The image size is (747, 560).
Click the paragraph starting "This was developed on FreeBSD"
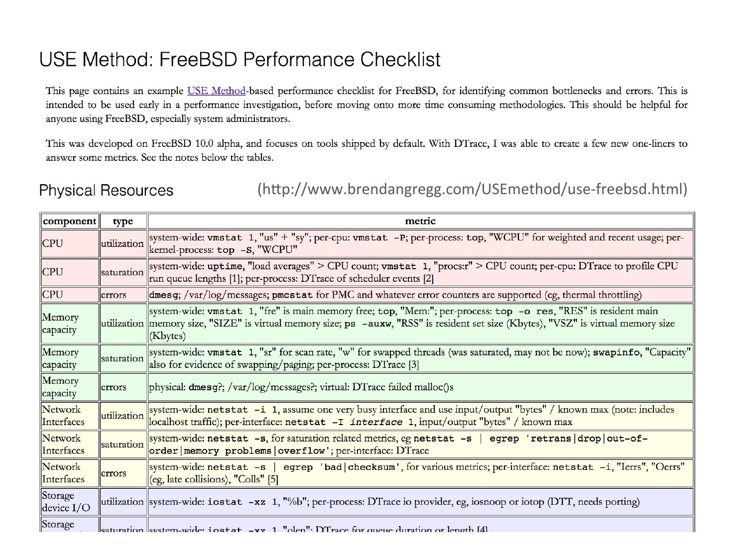[366, 150]
